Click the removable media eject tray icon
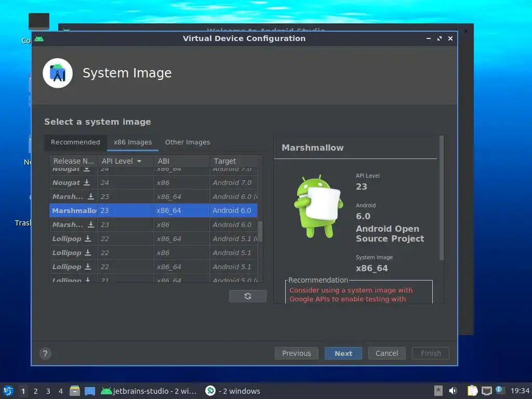This screenshot has height=399, width=532. coord(438,391)
